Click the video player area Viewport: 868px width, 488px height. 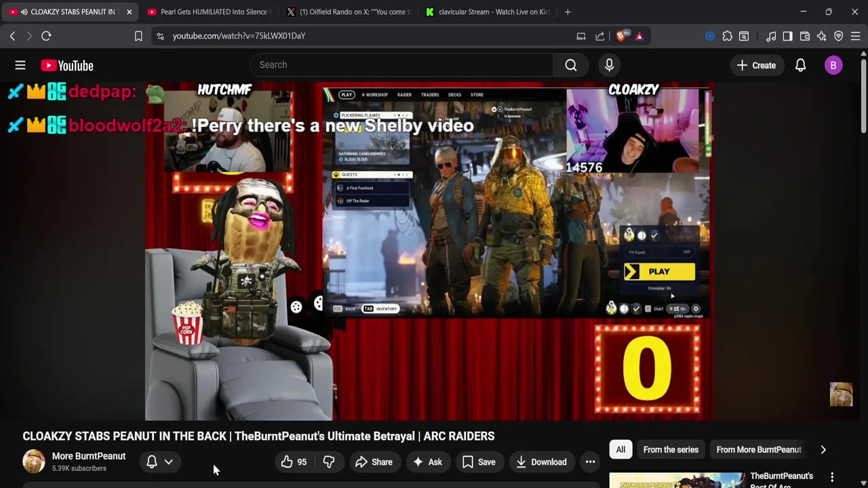pyautogui.click(x=429, y=252)
